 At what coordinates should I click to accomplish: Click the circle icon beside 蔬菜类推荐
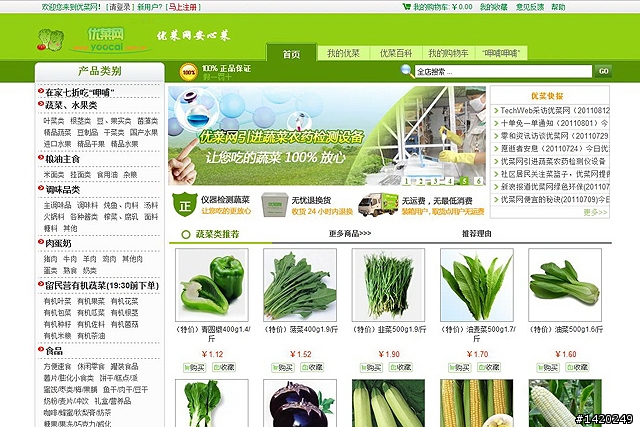pos(186,234)
